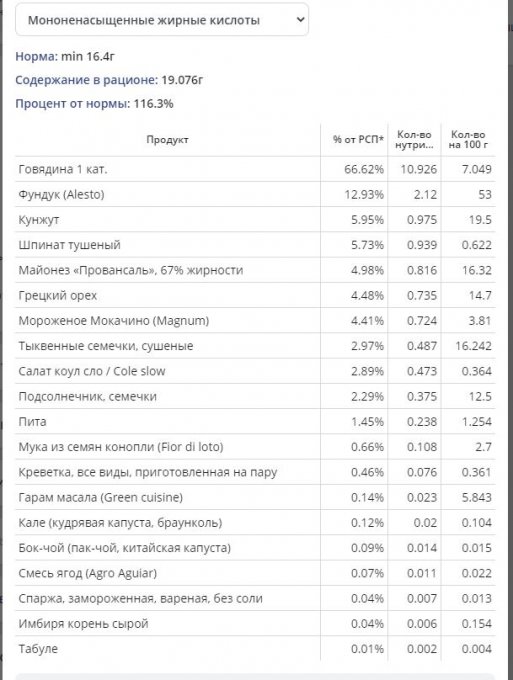Choose the Шпинат тушеный row

pos(255,245)
